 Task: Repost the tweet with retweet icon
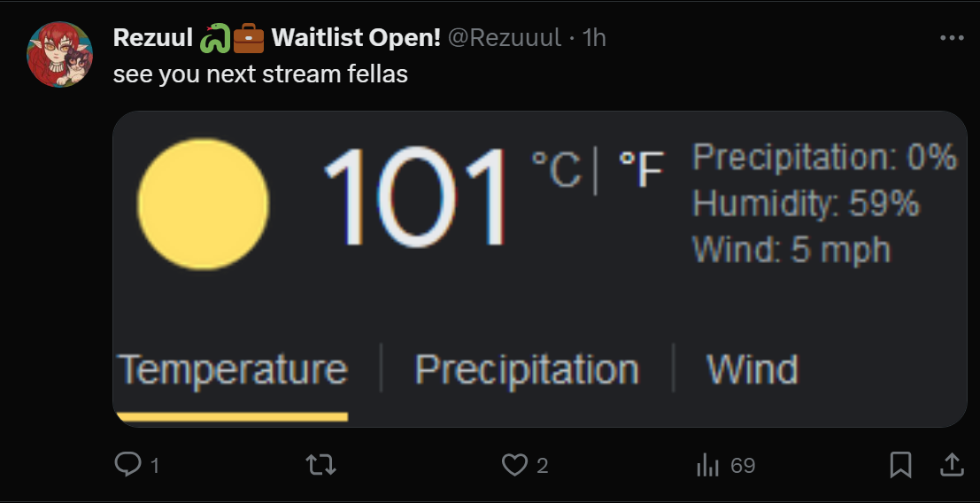point(320,465)
